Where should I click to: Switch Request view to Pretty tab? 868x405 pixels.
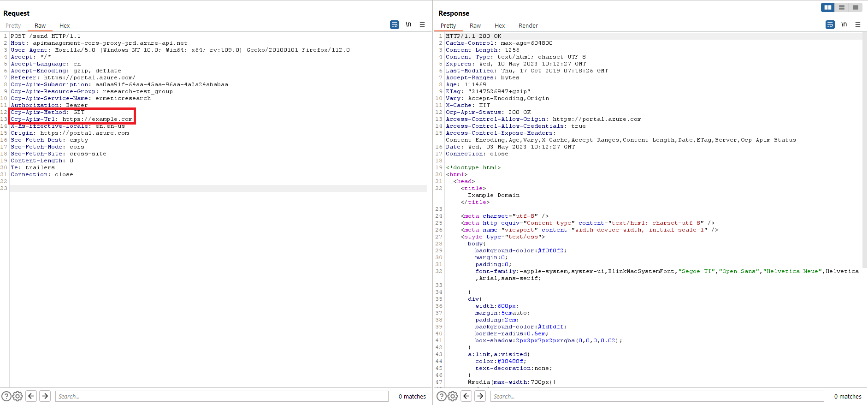tap(13, 26)
